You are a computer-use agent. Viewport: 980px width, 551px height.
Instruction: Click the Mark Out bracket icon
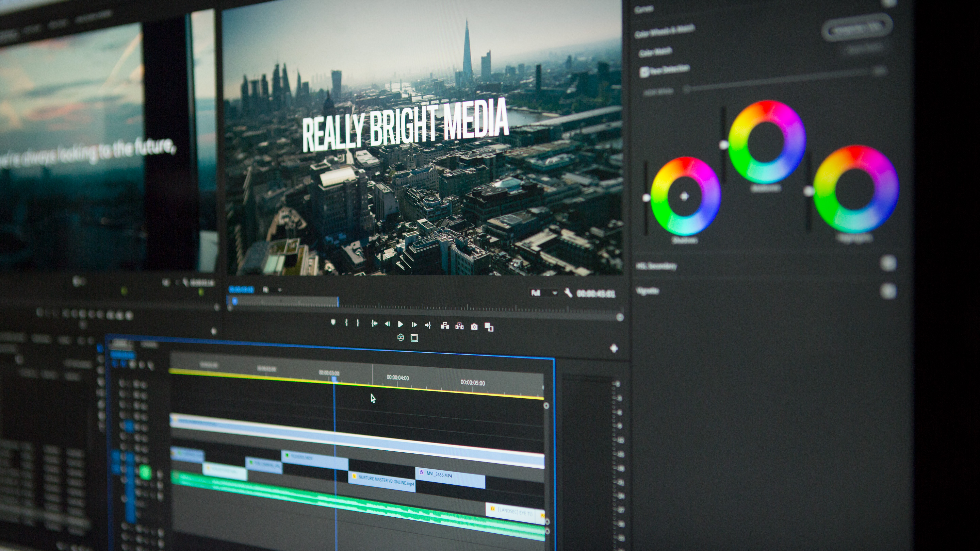pos(358,323)
